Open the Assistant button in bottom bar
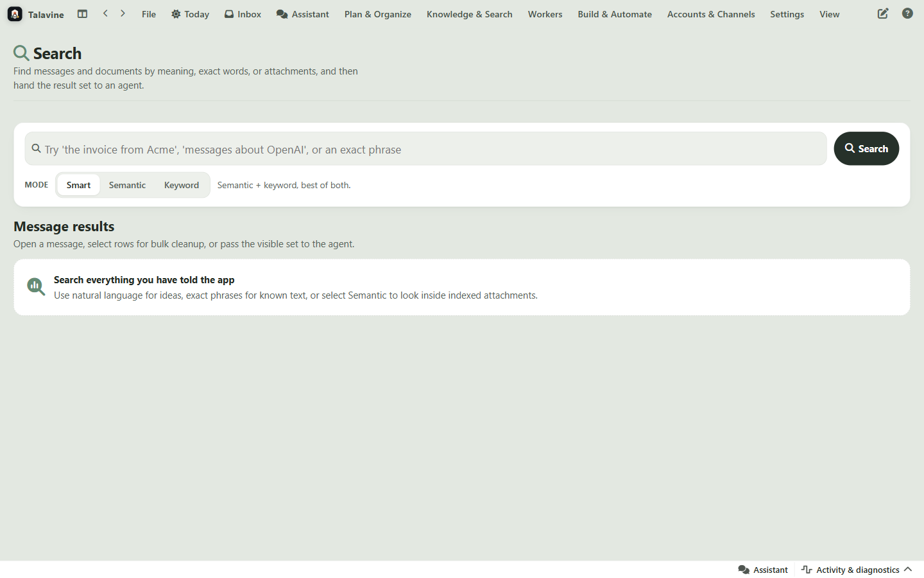This screenshot has height=578, width=924. point(763,570)
